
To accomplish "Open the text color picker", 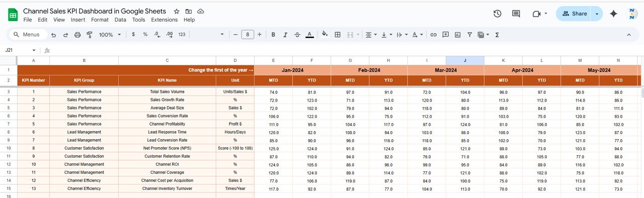I will 309,35.
